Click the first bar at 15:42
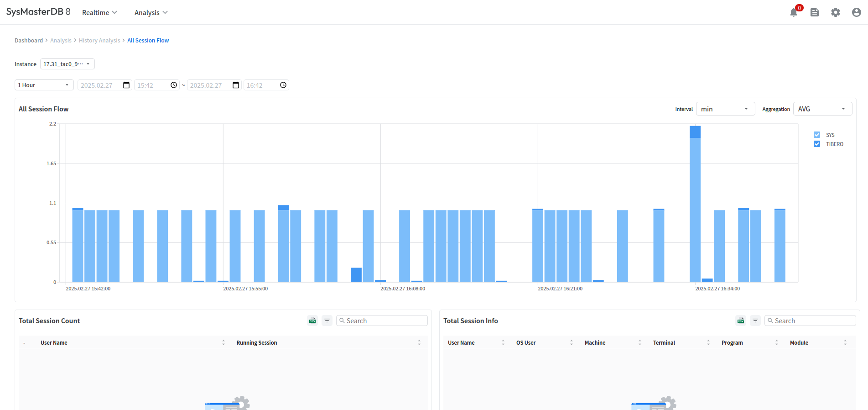The image size is (868, 410). (x=78, y=245)
